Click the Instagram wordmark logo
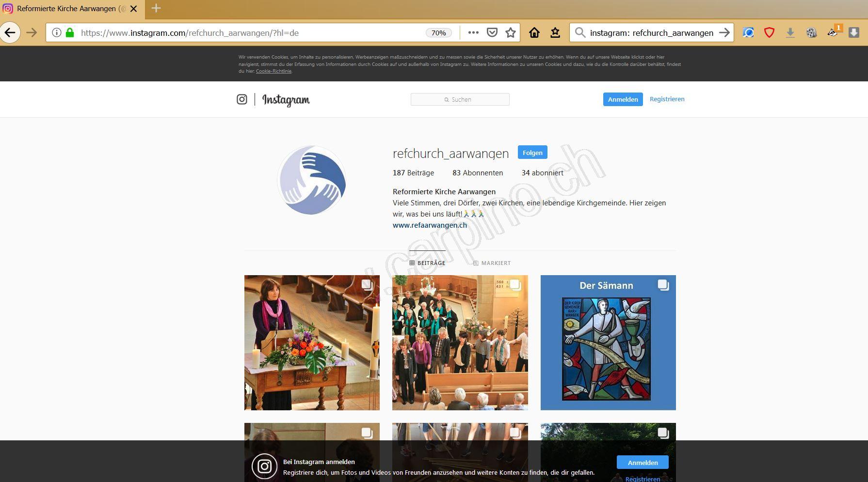Viewport: 868px width, 482px height. (x=286, y=100)
